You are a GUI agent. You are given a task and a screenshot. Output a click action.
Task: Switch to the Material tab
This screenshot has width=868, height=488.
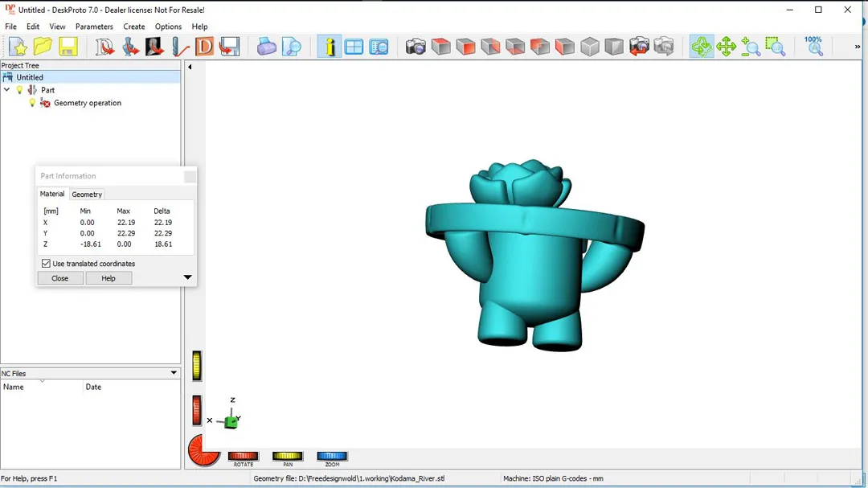[x=52, y=194]
